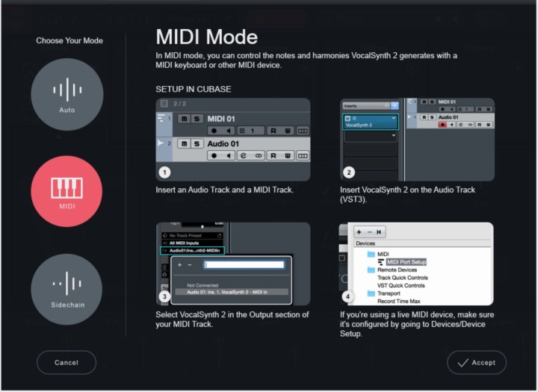Choose 'Audio 01: Ins. 1. VocalSynth 2 - MIDI In'
Image resolution: width=538 pixels, height=392 pixels.
coord(232,292)
